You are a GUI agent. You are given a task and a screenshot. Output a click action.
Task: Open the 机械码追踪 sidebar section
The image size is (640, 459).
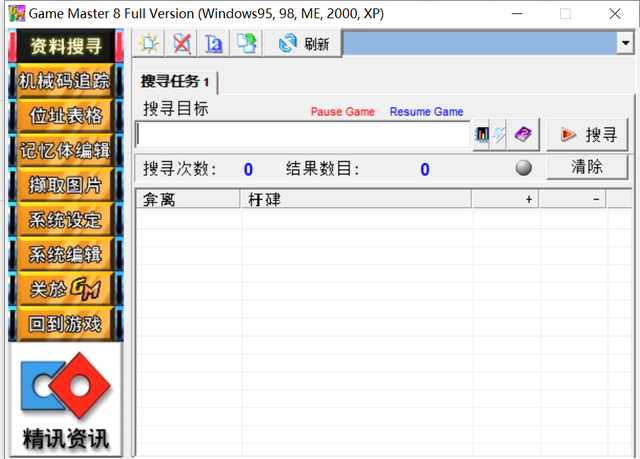pos(66,81)
